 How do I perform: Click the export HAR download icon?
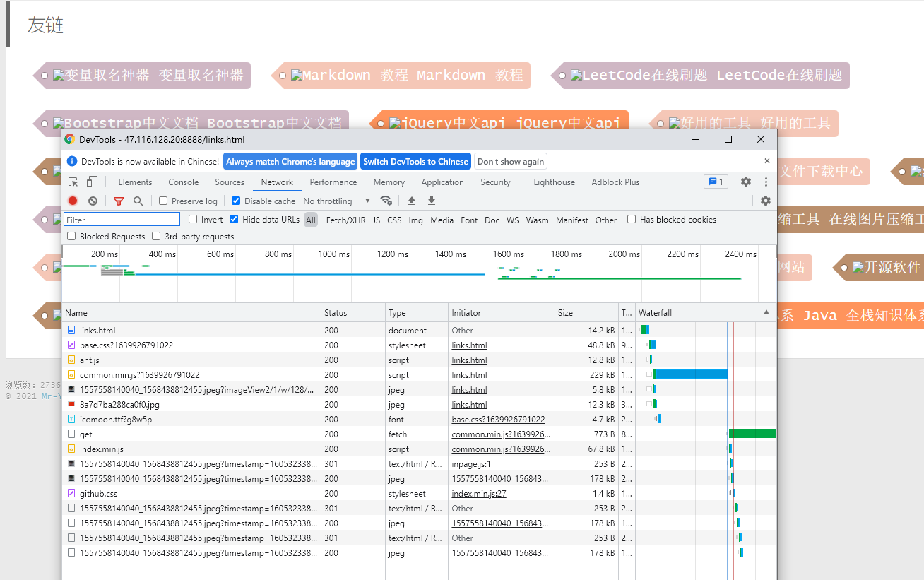pyautogui.click(x=432, y=201)
